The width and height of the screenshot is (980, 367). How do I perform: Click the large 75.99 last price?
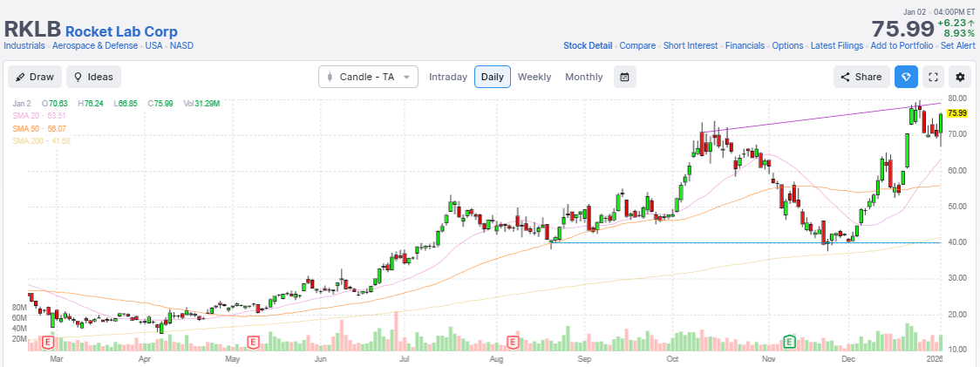(x=902, y=29)
